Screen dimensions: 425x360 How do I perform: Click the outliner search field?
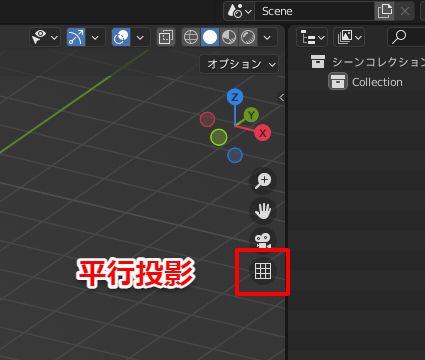407,37
